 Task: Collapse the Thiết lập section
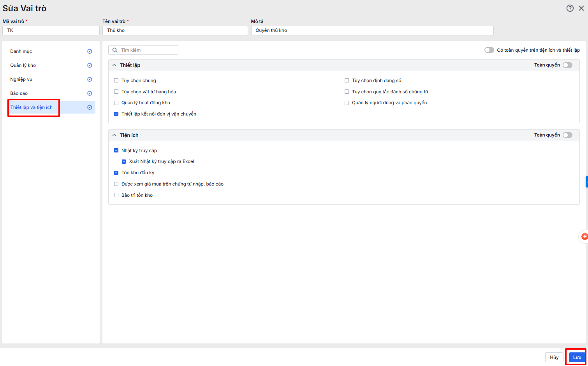click(114, 65)
